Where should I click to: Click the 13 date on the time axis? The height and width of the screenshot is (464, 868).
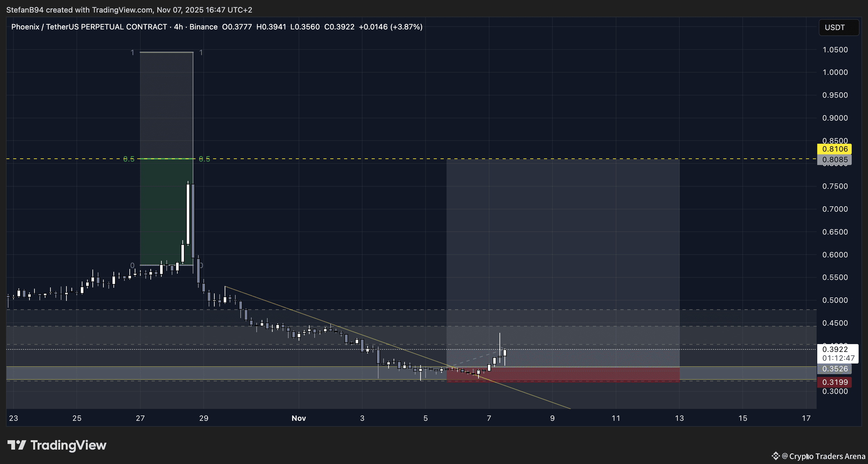(679, 418)
